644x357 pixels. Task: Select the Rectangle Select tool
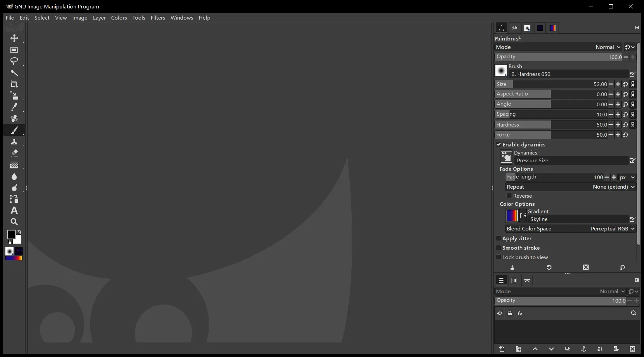[14, 50]
